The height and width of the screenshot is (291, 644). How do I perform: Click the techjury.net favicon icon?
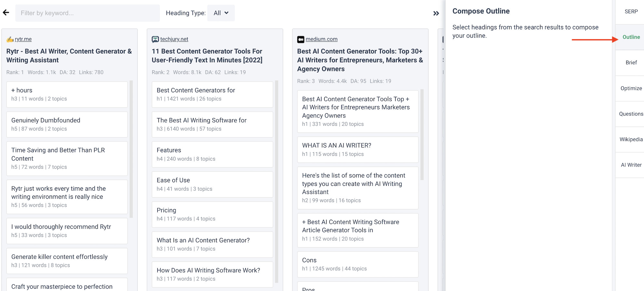coord(155,39)
